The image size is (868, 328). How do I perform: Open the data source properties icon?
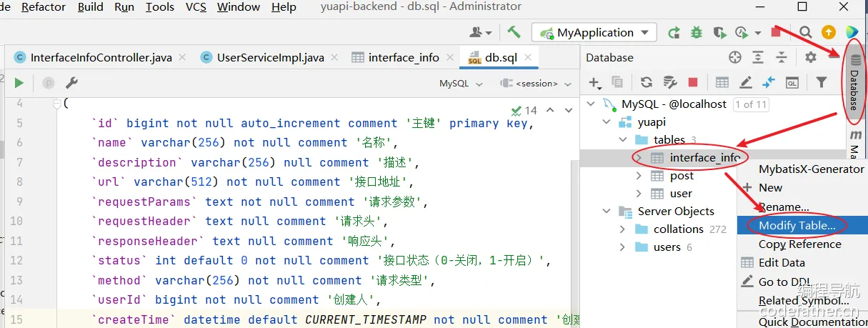670,82
